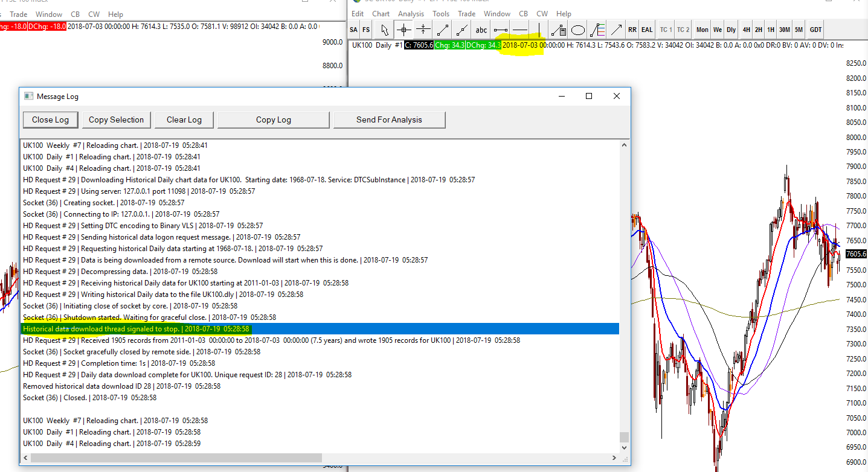Set chart to 30M bars
Viewport: 868px width, 472px height.
pos(784,30)
